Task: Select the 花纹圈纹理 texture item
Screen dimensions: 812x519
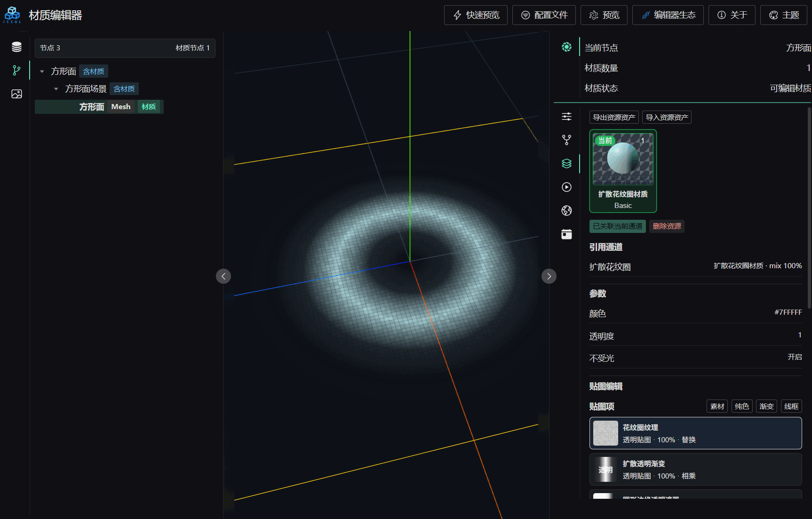Action: click(x=695, y=433)
